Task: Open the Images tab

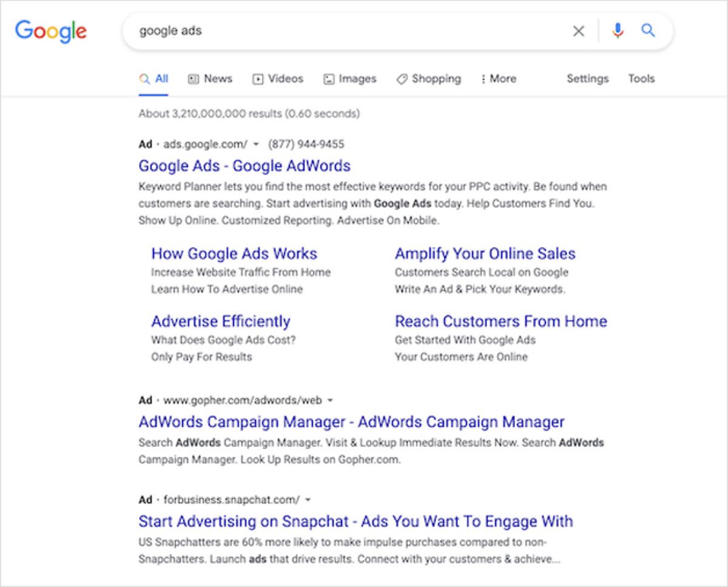Action: pyautogui.click(x=350, y=78)
